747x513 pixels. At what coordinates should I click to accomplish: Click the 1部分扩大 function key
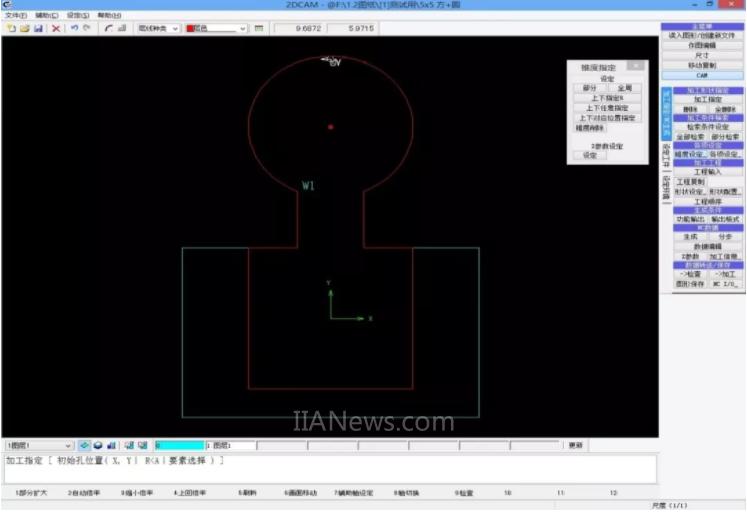[x=29, y=492]
